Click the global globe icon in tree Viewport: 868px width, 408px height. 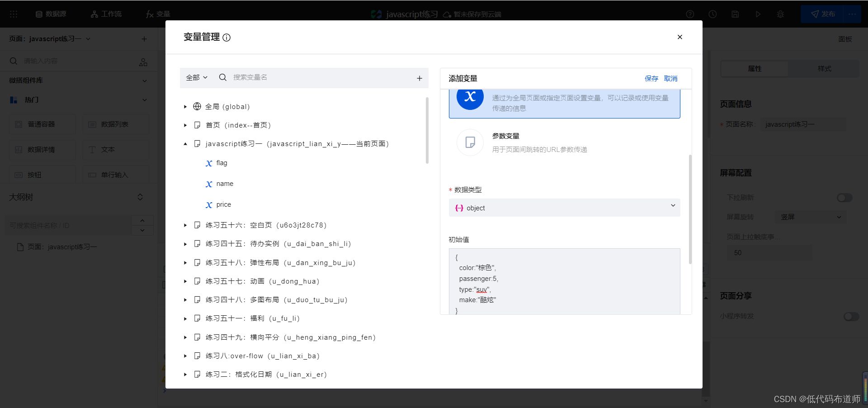pyautogui.click(x=197, y=106)
